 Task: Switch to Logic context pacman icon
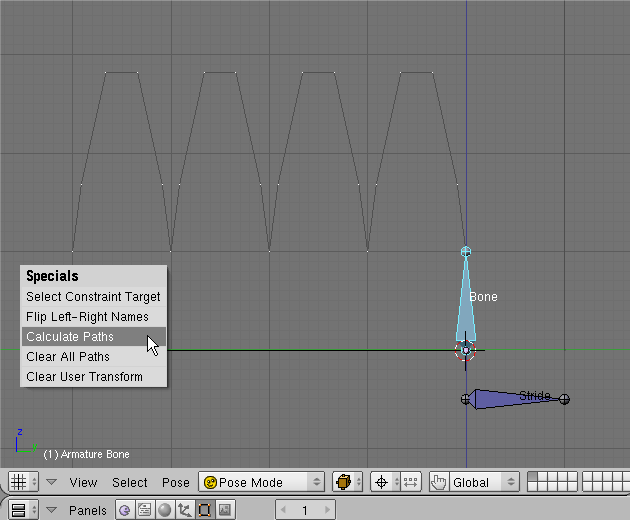coord(125,510)
